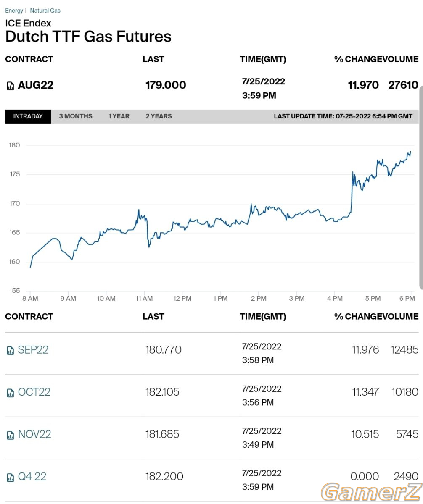This screenshot has height=504, width=423.
Task: Select the INTRADAY chart tab
Action: pos(28,116)
